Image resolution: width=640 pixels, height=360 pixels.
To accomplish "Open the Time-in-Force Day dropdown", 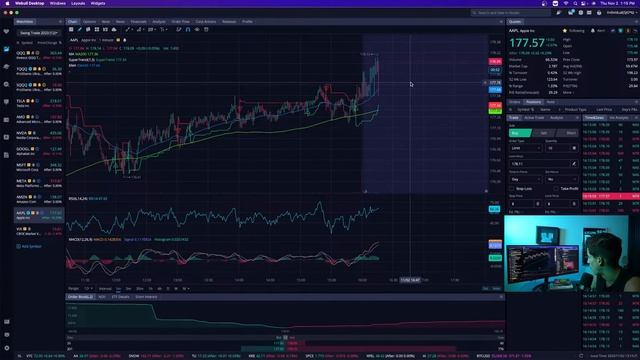I will pyautogui.click(x=525, y=179).
